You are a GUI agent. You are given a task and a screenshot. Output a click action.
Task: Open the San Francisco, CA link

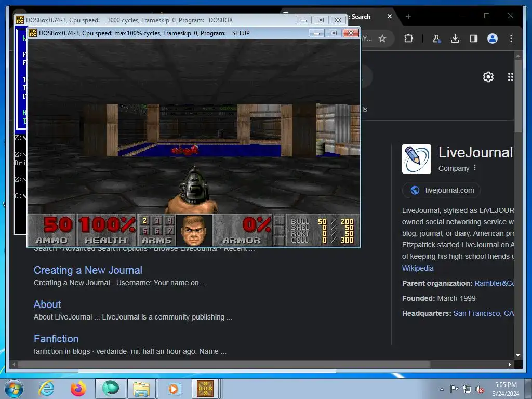pos(484,313)
